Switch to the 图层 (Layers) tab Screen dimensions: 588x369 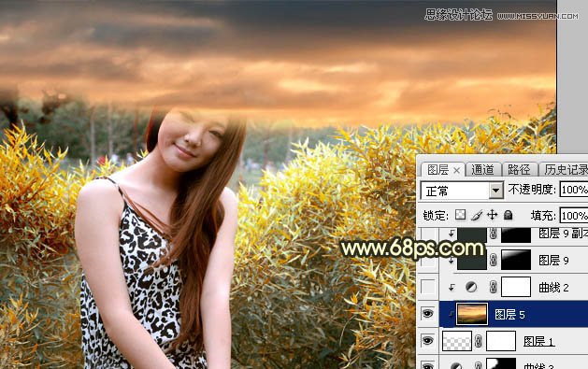pyautogui.click(x=437, y=170)
